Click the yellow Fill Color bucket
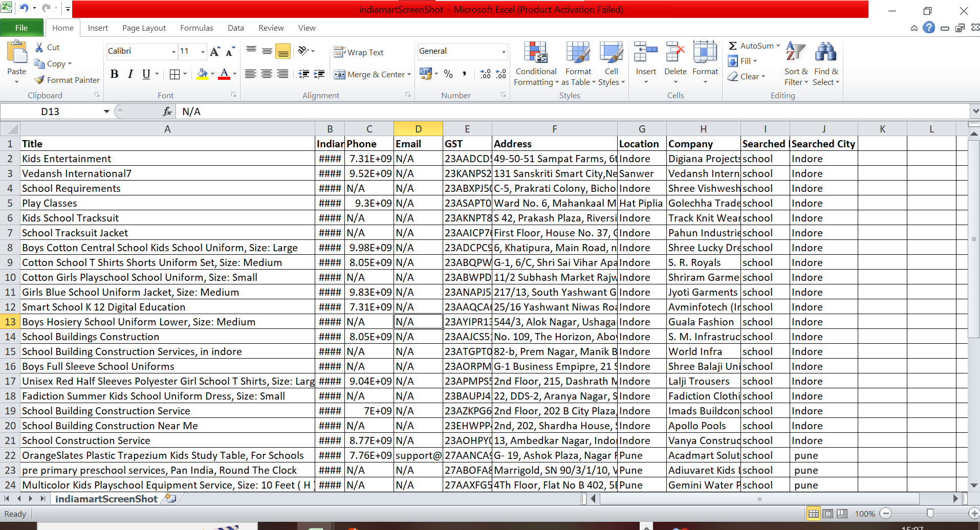Viewport: 980px width, 530px height. tap(202, 74)
